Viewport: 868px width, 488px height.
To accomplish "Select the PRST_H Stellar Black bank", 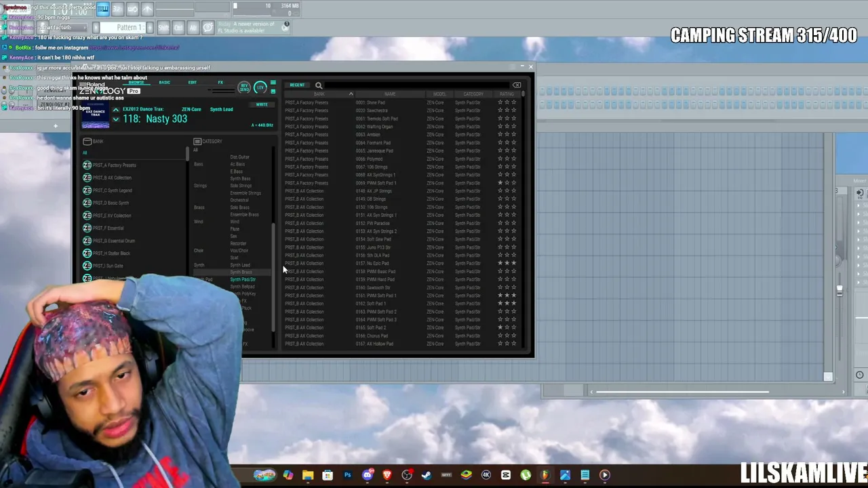I will pos(106,253).
